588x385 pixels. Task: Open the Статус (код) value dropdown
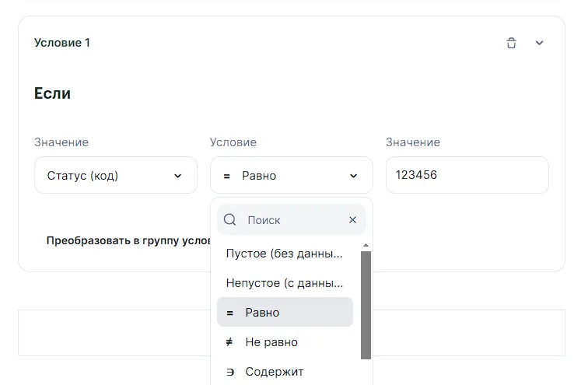(x=116, y=176)
